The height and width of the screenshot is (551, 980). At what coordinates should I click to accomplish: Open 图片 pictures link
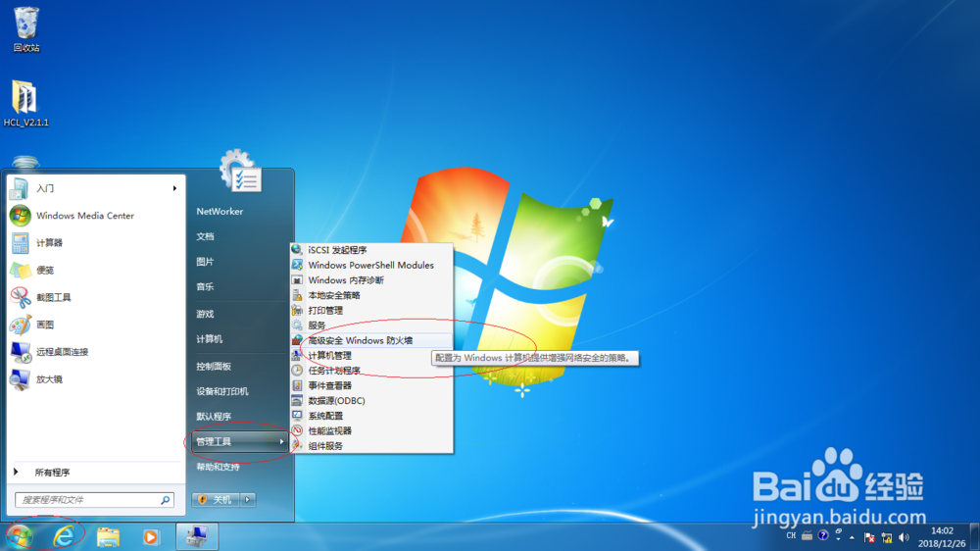(205, 262)
